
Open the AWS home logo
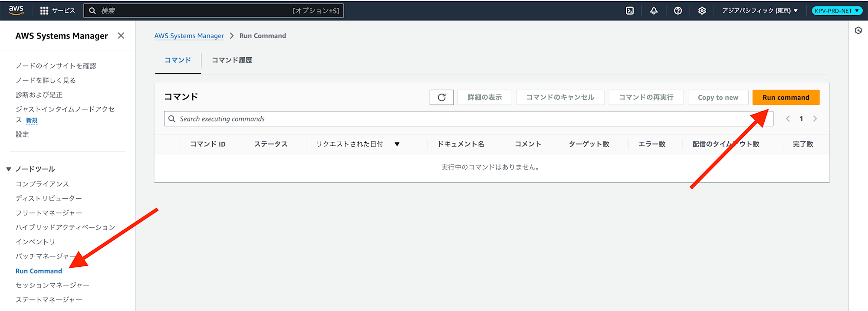click(16, 10)
